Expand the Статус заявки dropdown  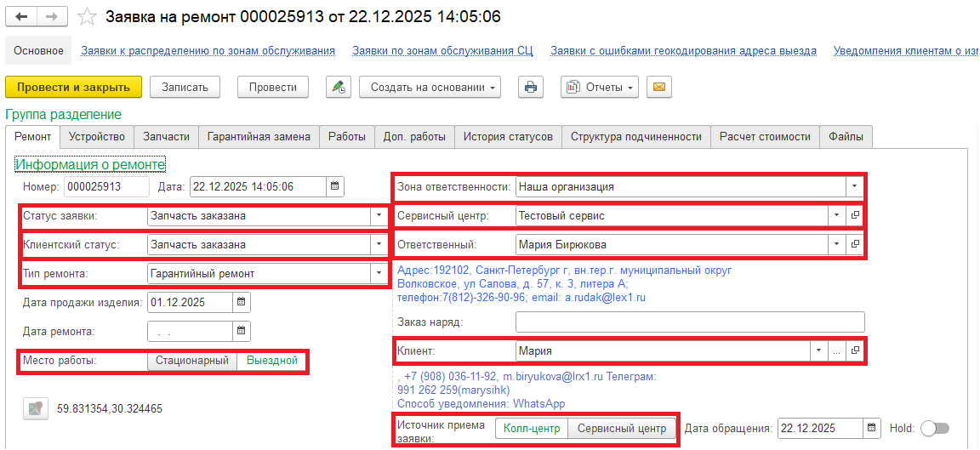379,216
